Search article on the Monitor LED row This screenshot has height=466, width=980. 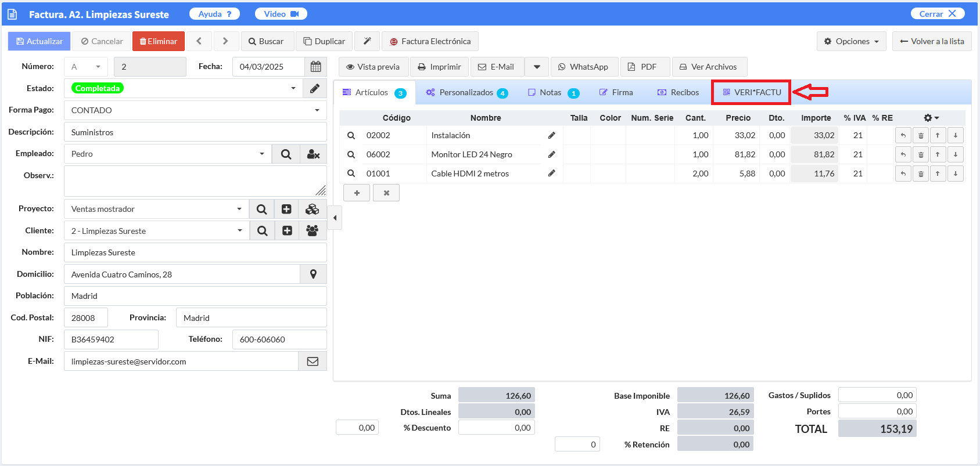point(351,154)
